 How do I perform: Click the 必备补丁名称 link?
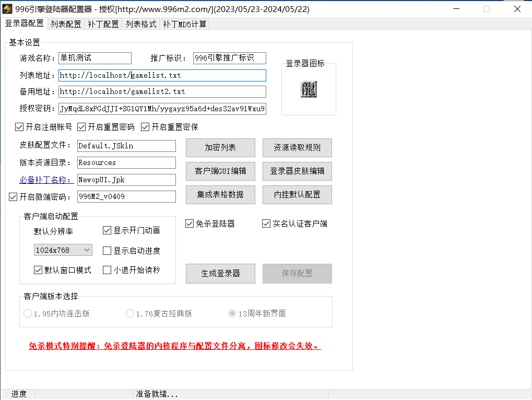click(x=45, y=180)
